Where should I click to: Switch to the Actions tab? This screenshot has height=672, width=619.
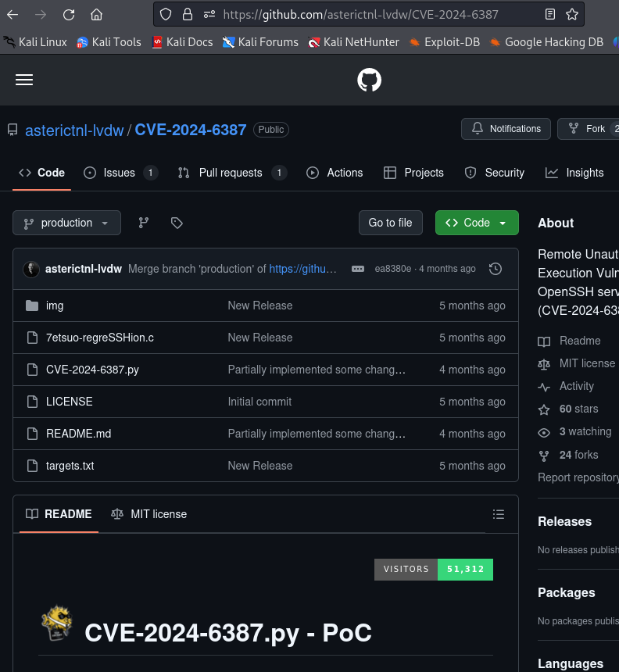coord(335,173)
